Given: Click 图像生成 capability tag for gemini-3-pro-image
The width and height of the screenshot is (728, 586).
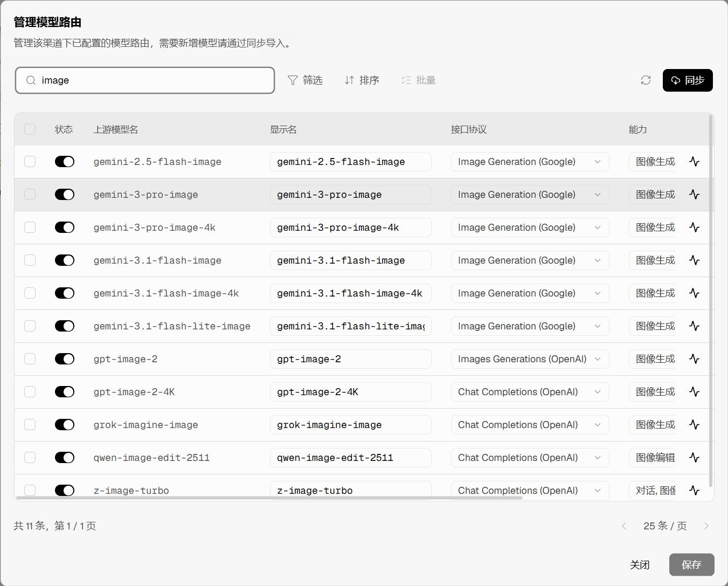Looking at the screenshot, I should pyautogui.click(x=653, y=195).
